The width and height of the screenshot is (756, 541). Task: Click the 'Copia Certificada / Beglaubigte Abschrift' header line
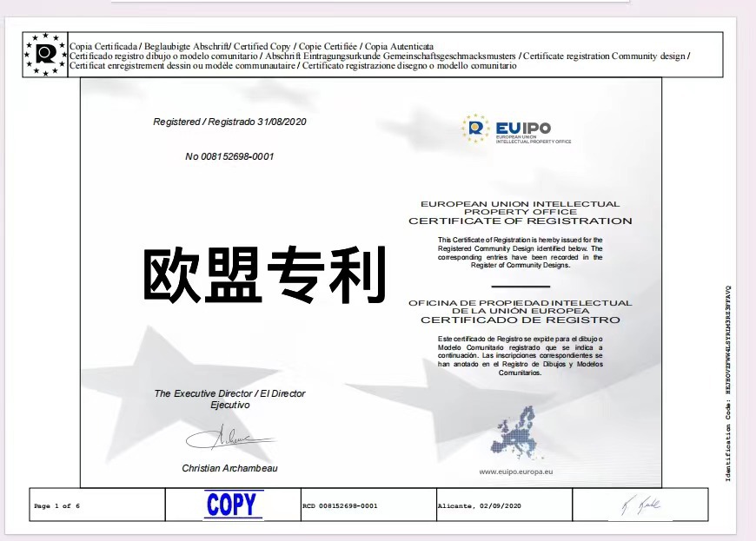[251, 46]
